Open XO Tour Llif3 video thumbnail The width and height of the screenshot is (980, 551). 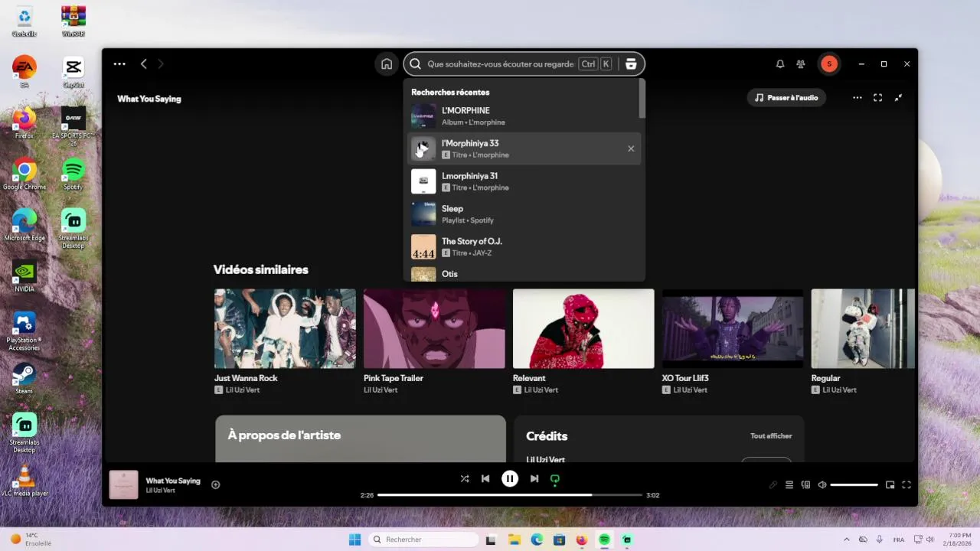[x=733, y=328]
